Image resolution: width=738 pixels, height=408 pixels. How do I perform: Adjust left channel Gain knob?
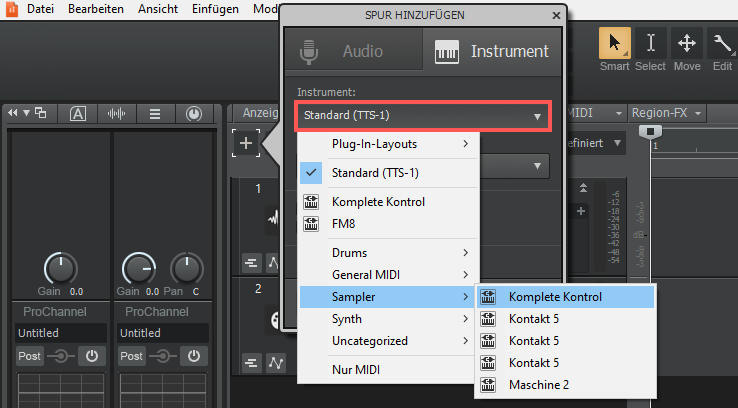[x=61, y=268]
